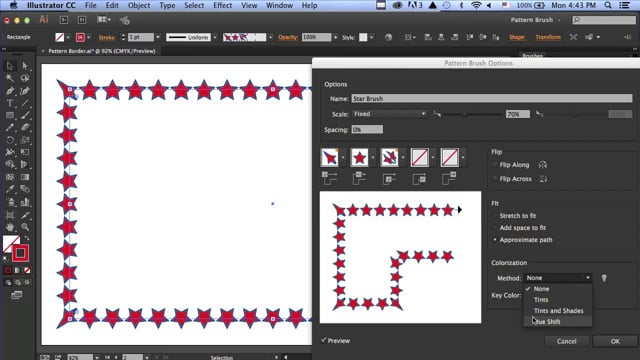Open the Pattern Brush workspace switcher
The width and height of the screenshot is (640, 360).
[x=536, y=20]
